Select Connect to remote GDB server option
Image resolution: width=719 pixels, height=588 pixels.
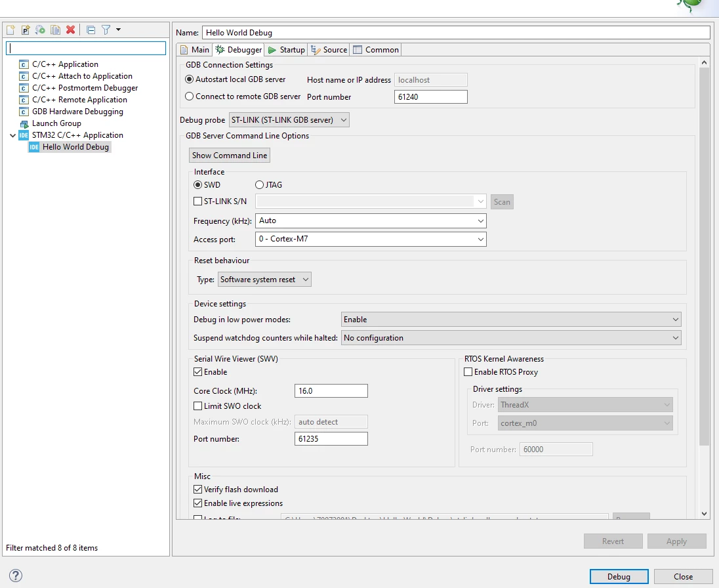tap(189, 96)
